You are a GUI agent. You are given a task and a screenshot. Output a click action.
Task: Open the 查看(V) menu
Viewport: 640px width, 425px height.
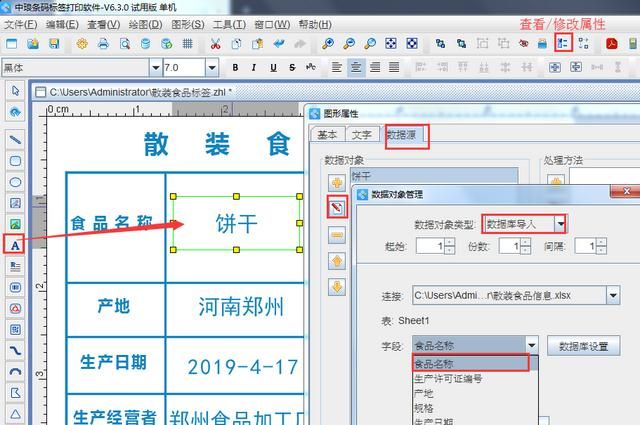coord(104,24)
